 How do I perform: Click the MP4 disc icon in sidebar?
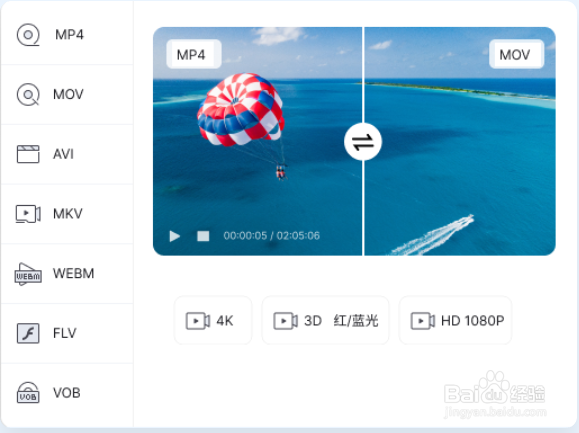[28, 35]
